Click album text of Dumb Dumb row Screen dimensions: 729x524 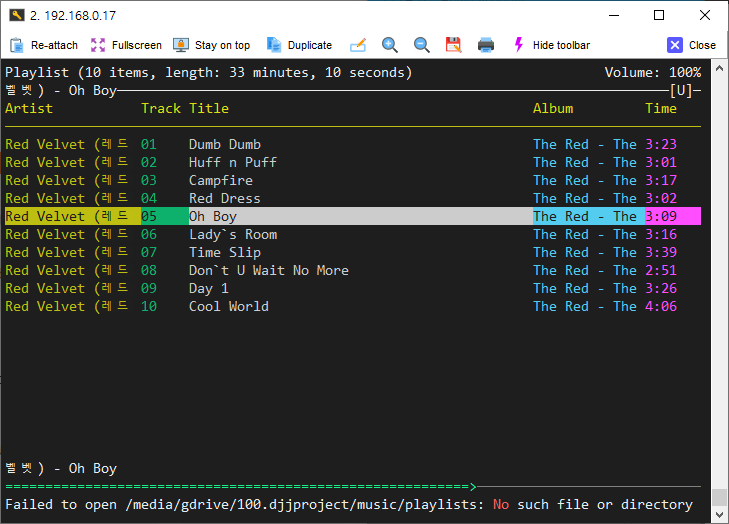pyautogui.click(x=585, y=144)
